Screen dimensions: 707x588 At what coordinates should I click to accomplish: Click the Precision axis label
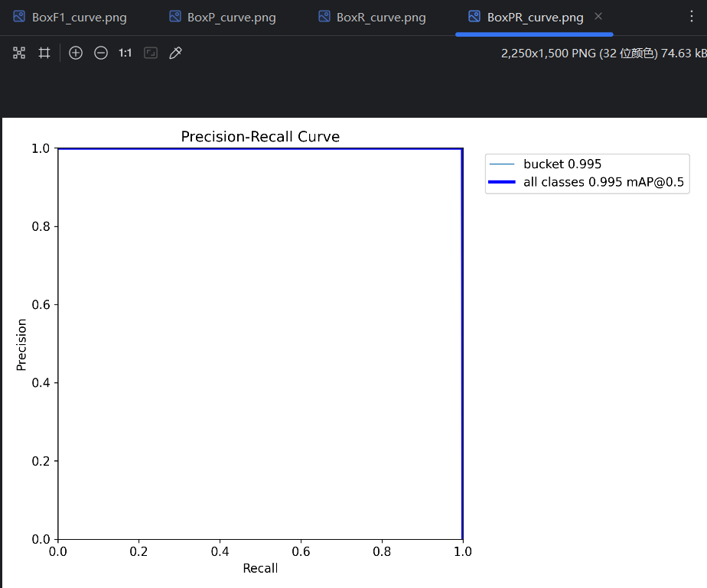(x=21, y=345)
